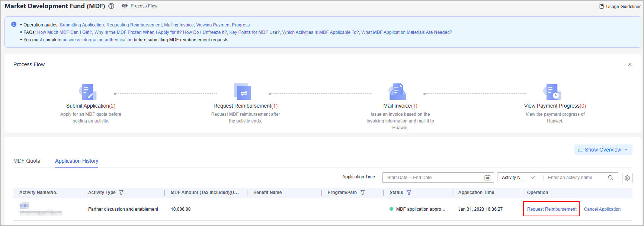The image size is (644, 226).
Task: Click the Mail Invoice step icon
Action: point(397,92)
